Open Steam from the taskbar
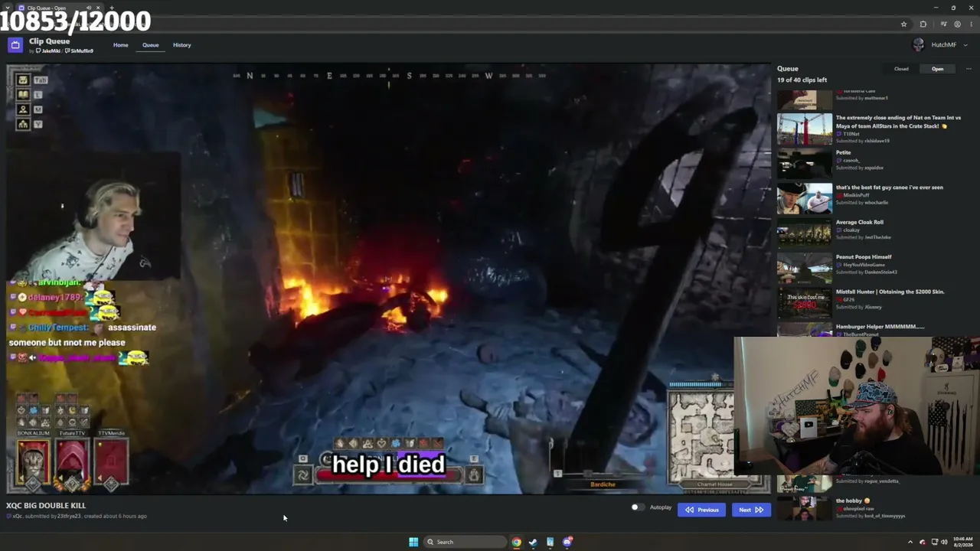This screenshot has width=980, height=551. [533, 542]
